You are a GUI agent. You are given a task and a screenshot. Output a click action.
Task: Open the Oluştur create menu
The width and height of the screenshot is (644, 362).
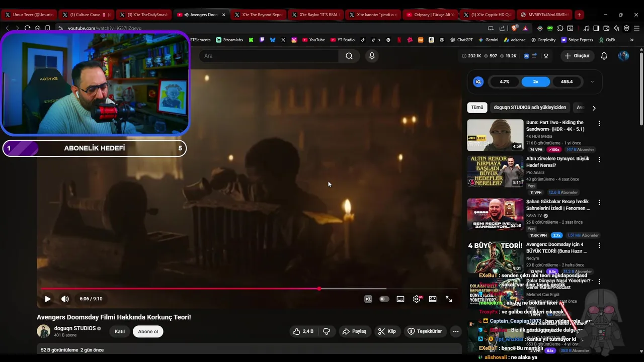coord(577,56)
